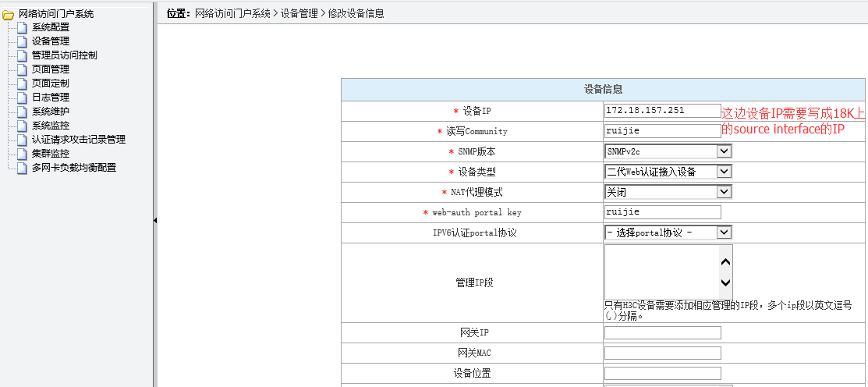Click the 网络访问门户系统 folder icon
The width and height of the screenshot is (868, 387).
(8, 15)
